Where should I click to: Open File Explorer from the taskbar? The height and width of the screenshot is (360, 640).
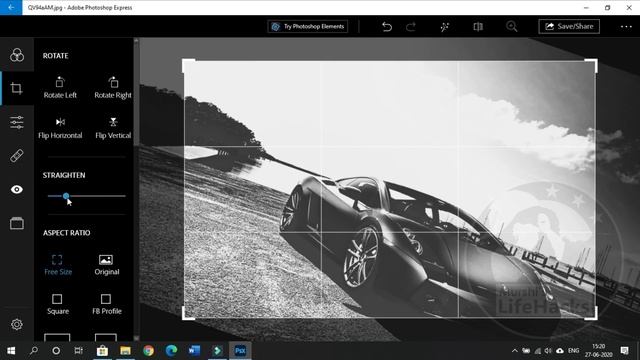click(125, 351)
